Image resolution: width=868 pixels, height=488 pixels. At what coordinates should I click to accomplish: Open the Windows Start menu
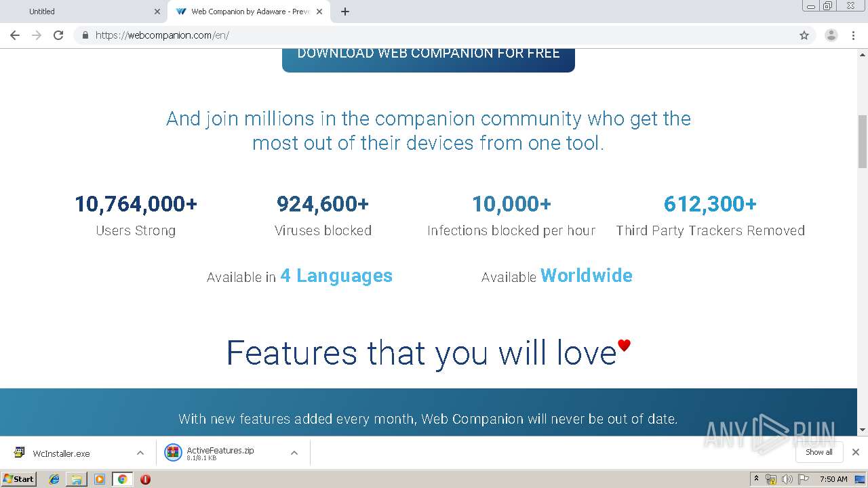click(19, 479)
